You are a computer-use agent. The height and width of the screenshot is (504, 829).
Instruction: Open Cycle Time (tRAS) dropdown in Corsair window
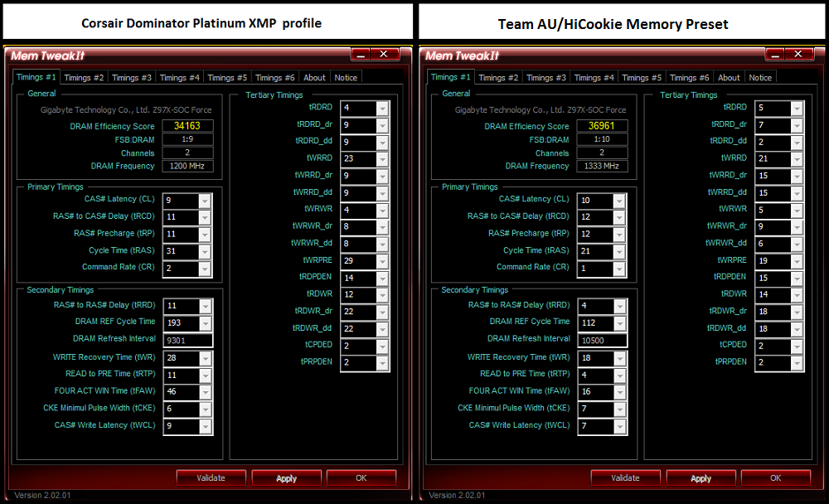click(x=205, y=251)
